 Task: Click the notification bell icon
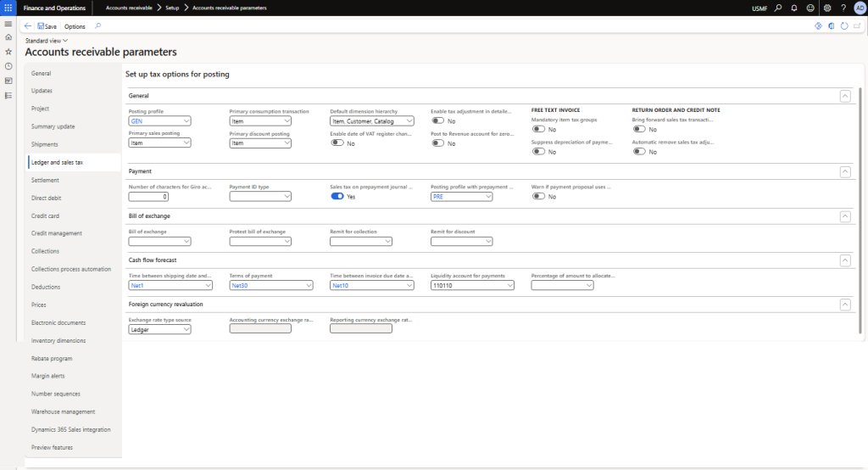click(x=794, y=8)
